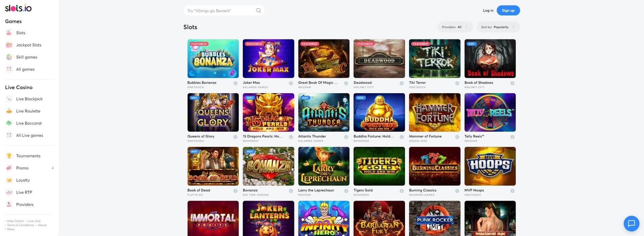
Task: Open info icon for Tiki Terror
Action: click(x=457, y=83)
